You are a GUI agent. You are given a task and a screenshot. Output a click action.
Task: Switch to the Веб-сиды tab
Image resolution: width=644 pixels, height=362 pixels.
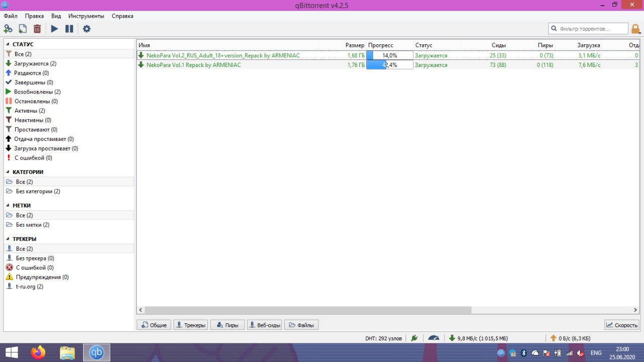click(265, 325)
